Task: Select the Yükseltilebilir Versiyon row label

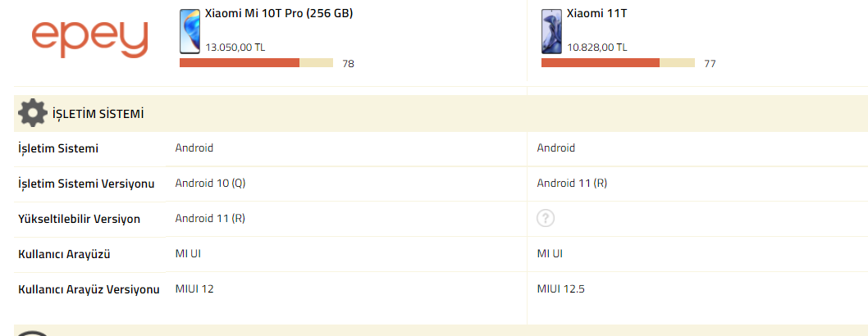Action: tap(79, 219)
